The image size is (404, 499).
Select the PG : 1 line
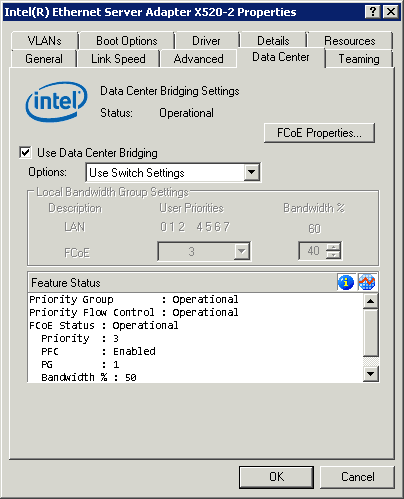(x=80, y=364)
